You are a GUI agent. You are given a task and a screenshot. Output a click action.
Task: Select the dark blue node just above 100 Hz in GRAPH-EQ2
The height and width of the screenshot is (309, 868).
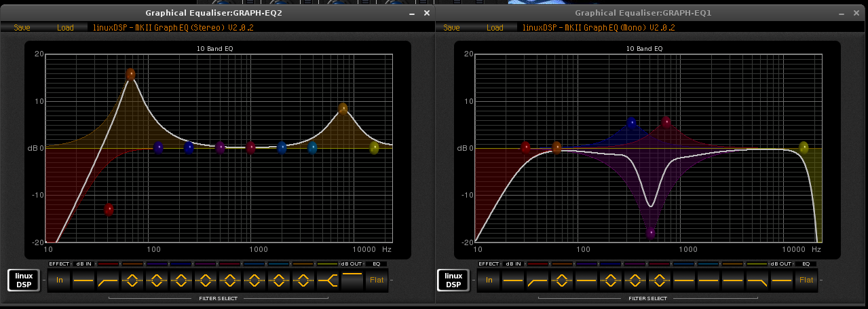coord(158,147)
